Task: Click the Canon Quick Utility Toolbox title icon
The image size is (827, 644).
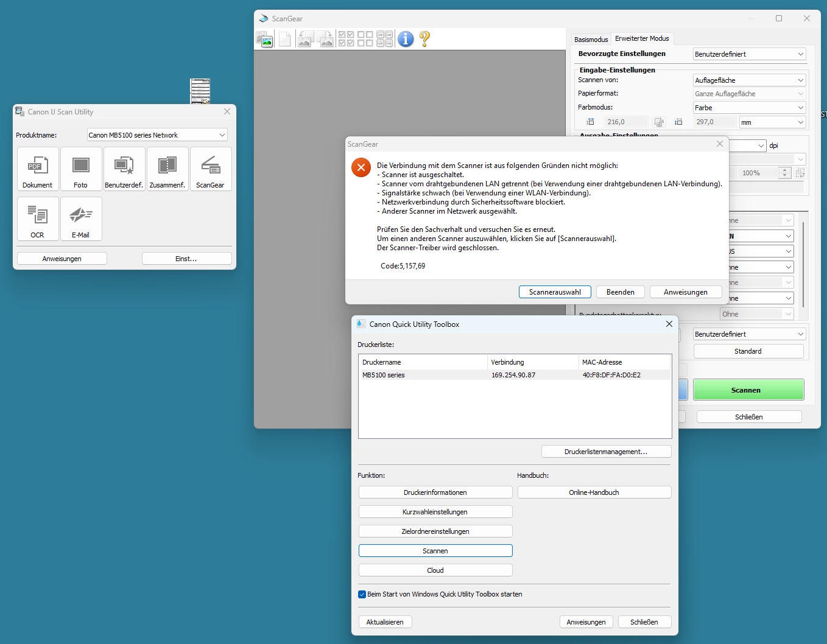Action: [x=361, y=324]
